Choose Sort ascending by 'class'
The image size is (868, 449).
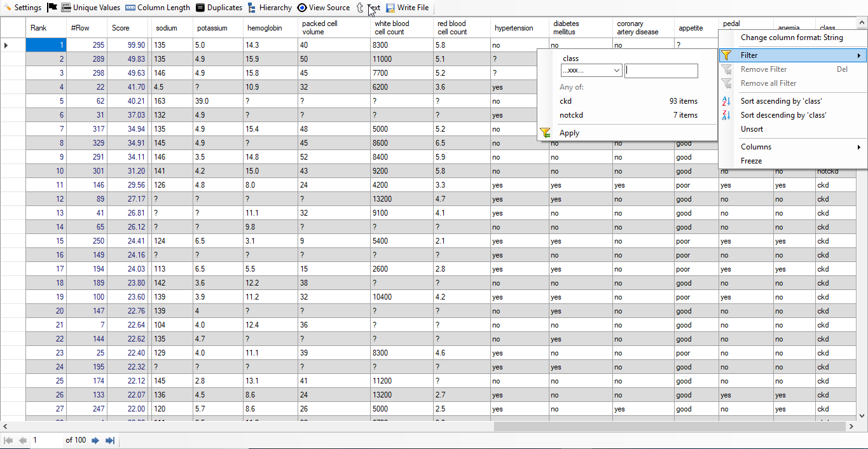[781, 101]
